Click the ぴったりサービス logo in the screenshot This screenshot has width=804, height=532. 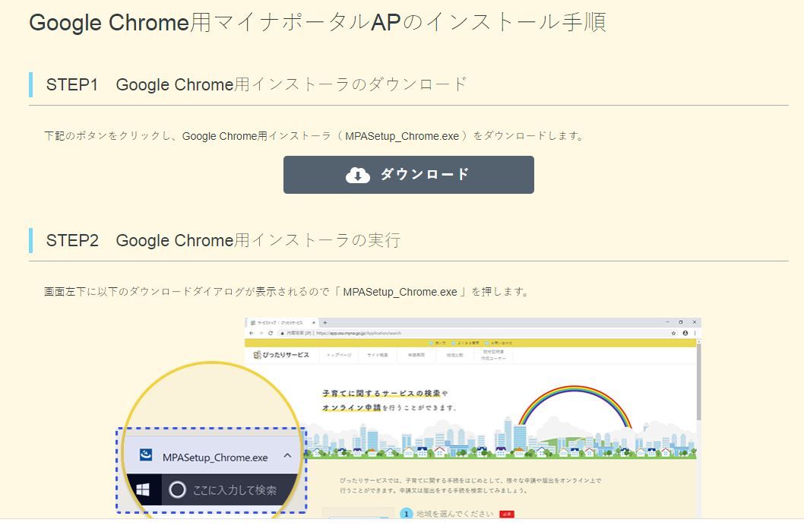281,355
